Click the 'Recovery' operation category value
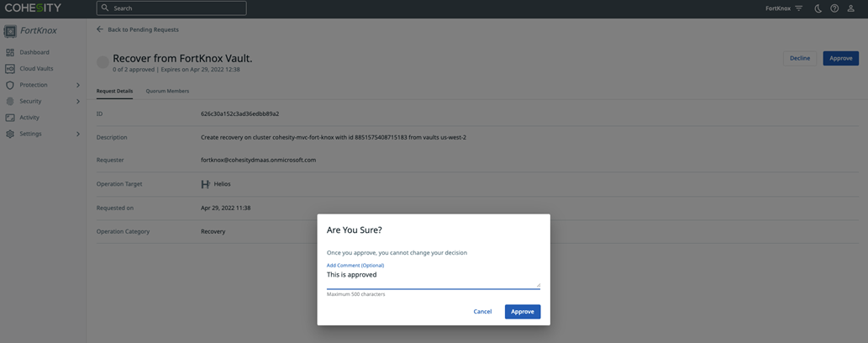The width and height of the screenshot is (868, 343). coord(213,232)
